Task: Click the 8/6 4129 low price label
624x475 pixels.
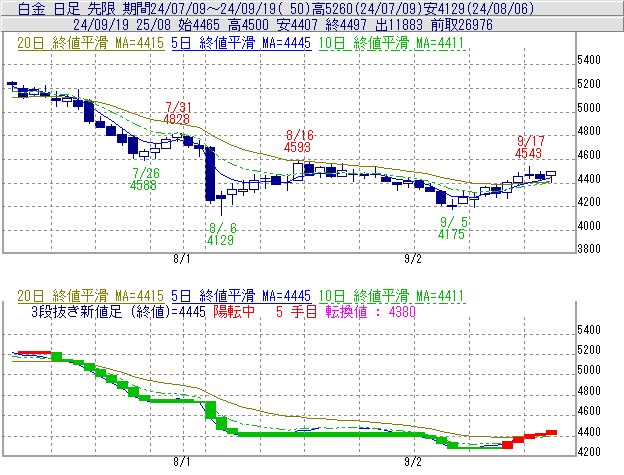Action: [x=221, y=234]
